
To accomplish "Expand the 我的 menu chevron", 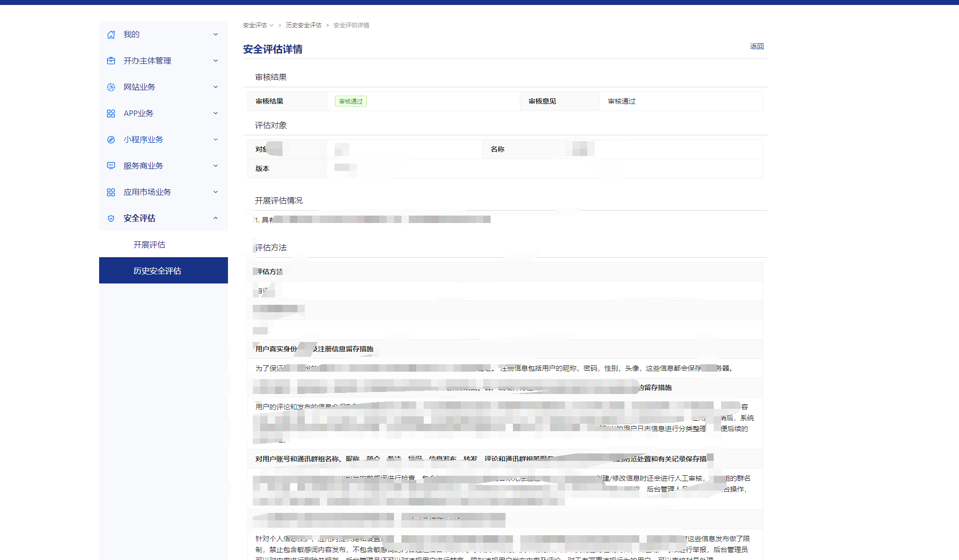I will click(216, 35).
